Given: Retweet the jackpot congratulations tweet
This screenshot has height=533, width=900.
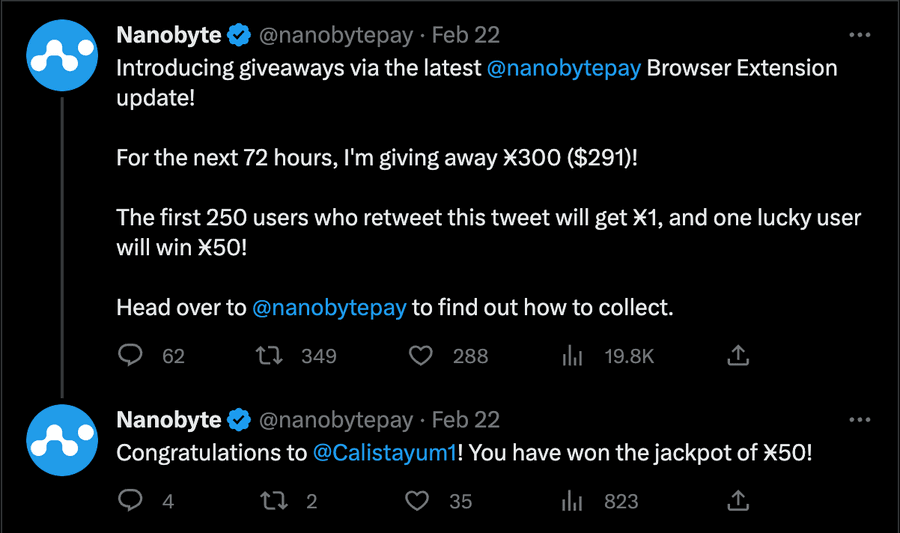Looking at the screenshot, I should point(274,501).
